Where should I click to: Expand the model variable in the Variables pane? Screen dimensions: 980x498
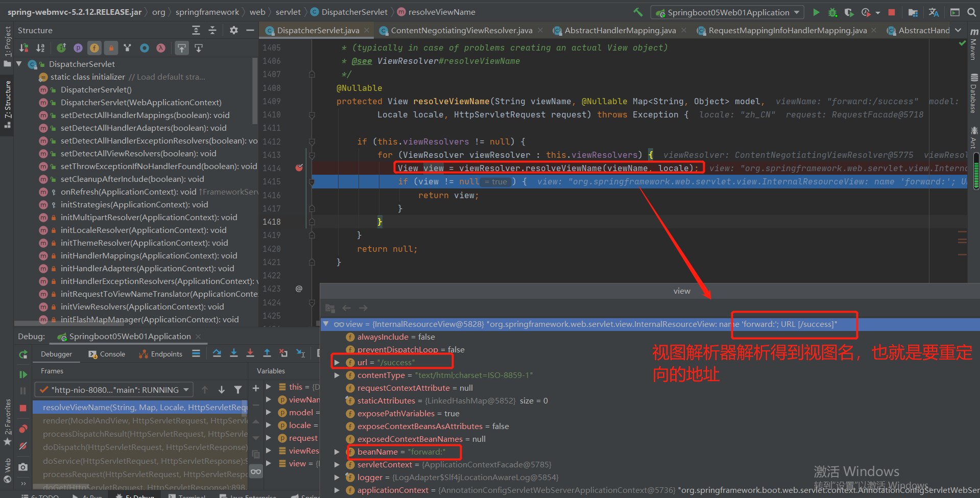[x=269, y=412]
